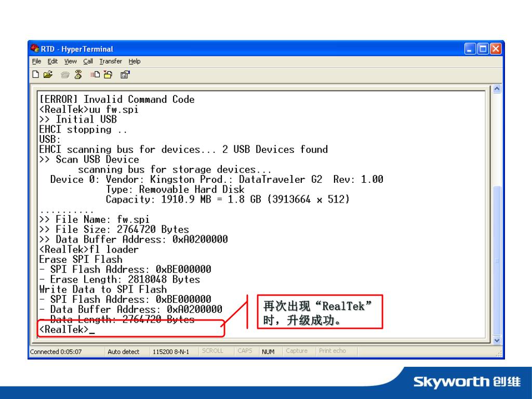Click the vertical scrollbar thumb
This screenshot has width=532, height=399.
pos(497,261)
